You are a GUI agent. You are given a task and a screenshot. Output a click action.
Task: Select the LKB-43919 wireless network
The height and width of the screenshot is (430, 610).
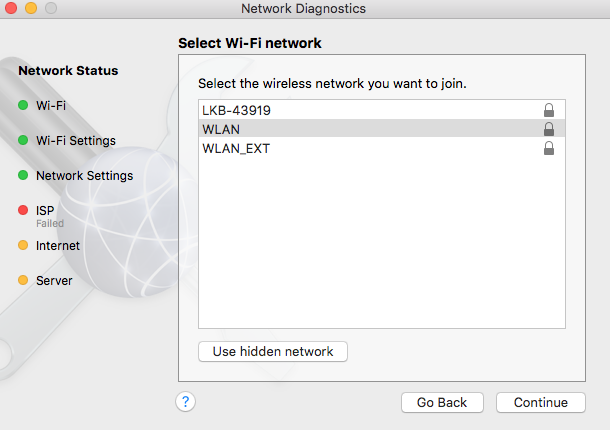[x=237, y=110]
